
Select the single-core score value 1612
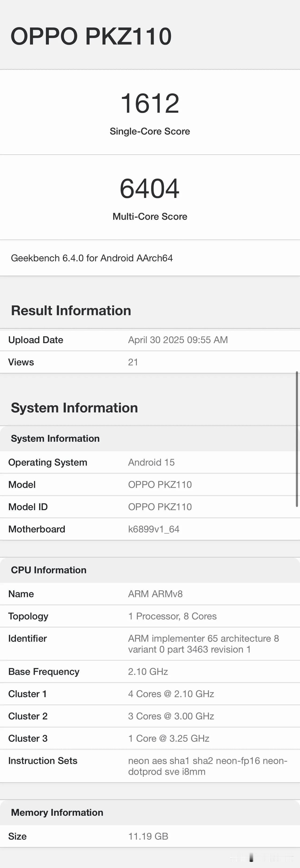coord(150,103)
